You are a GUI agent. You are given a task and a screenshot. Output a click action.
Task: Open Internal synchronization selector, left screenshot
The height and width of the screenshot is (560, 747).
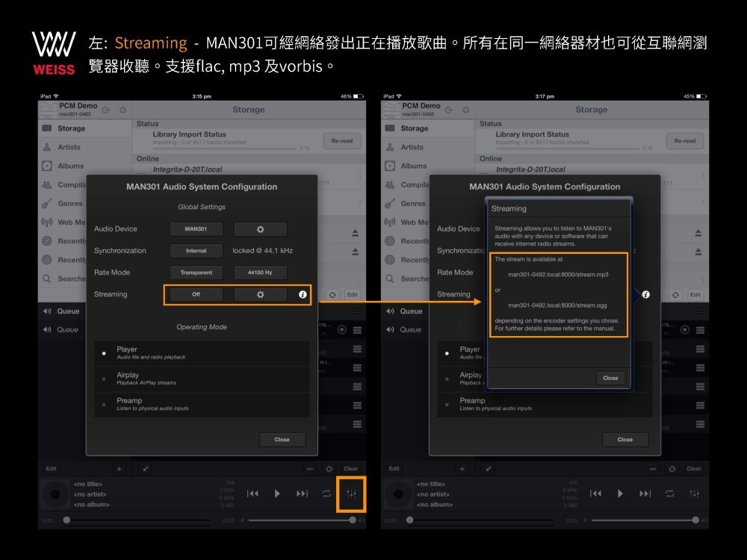tap(196, 251)
